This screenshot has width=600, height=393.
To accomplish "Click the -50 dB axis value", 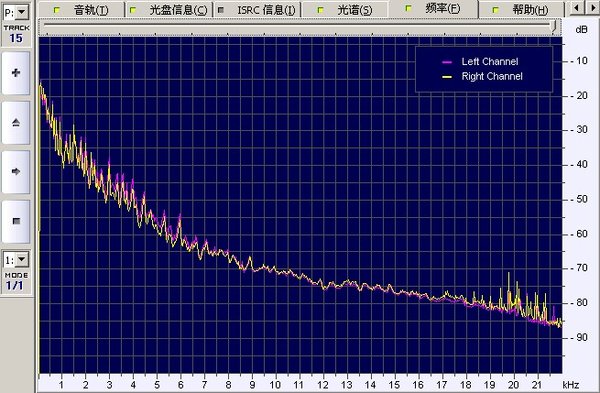I will [x=579, y=199].
